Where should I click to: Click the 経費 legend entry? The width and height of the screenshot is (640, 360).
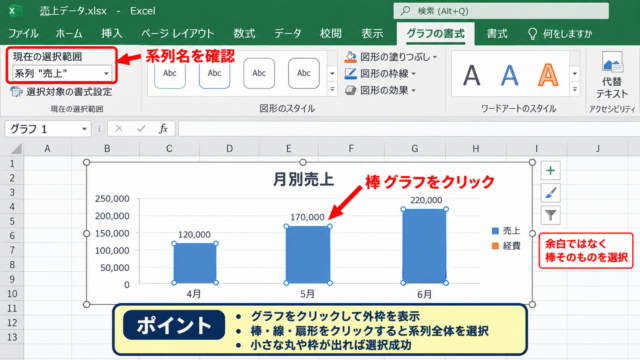coord(506,246)
